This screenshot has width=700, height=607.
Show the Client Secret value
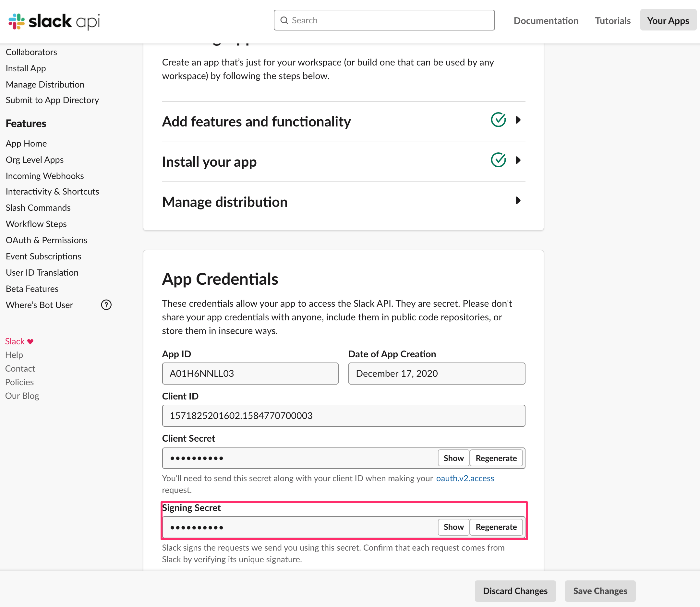click(453, 458)
